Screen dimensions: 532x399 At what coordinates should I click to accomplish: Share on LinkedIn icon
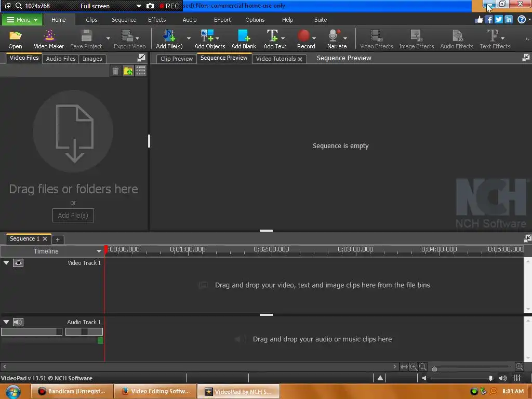pyautogui.click(x=509, y=20)
